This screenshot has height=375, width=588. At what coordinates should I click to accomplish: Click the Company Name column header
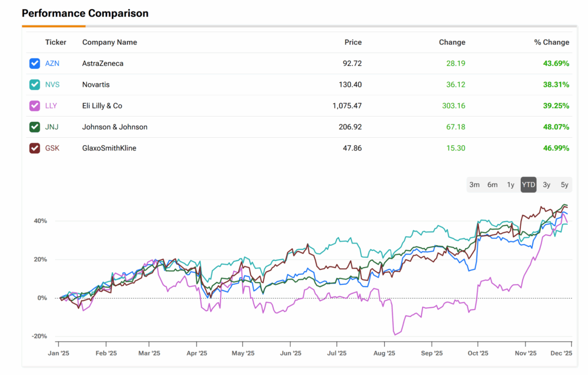click(x=110, y=42)
